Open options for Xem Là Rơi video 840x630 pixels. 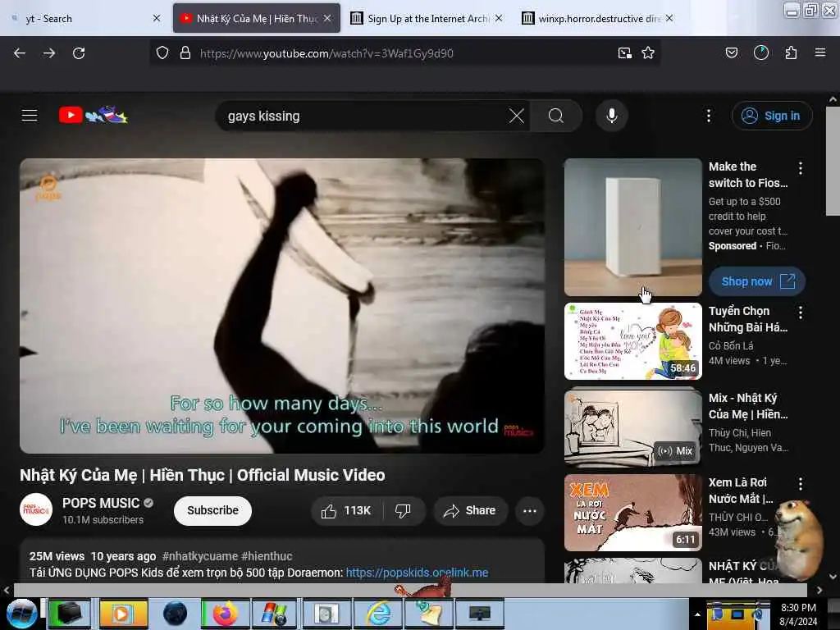tap(801, 484)
